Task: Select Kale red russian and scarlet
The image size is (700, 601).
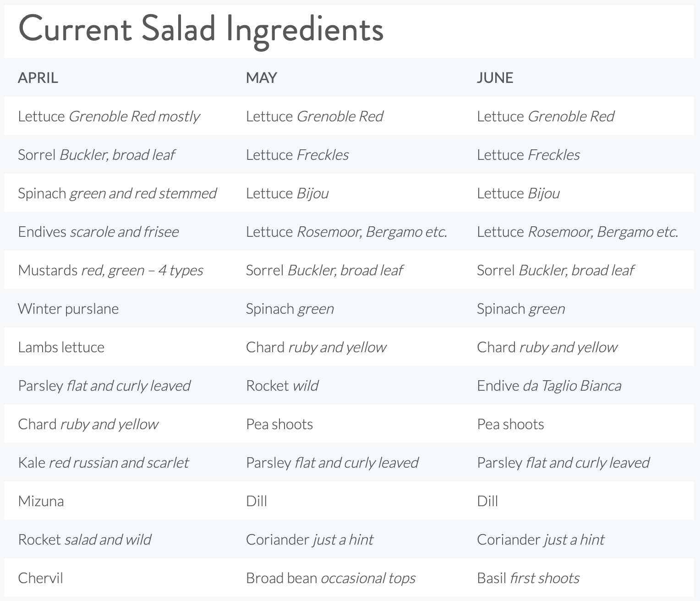Action: click(x=103, y=463)
